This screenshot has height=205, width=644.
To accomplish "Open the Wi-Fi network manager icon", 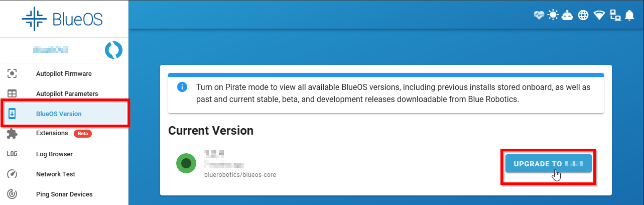I will [599, 16].
